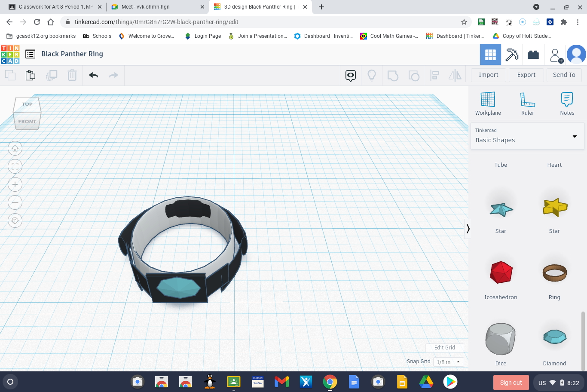
Task: Open Google Drive from the shelf
Action: pyautogui.click(x=426, y=382)
